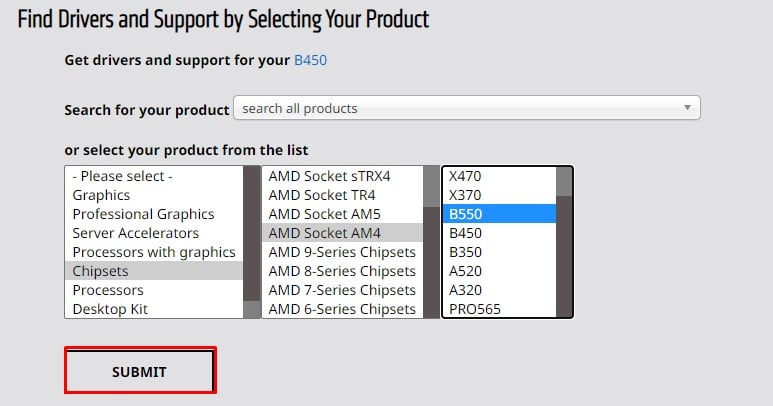Pick Processors with graphics category
The width and height of the screenshot is (773, 406).
pyautogui.click(x=154, y=252)
